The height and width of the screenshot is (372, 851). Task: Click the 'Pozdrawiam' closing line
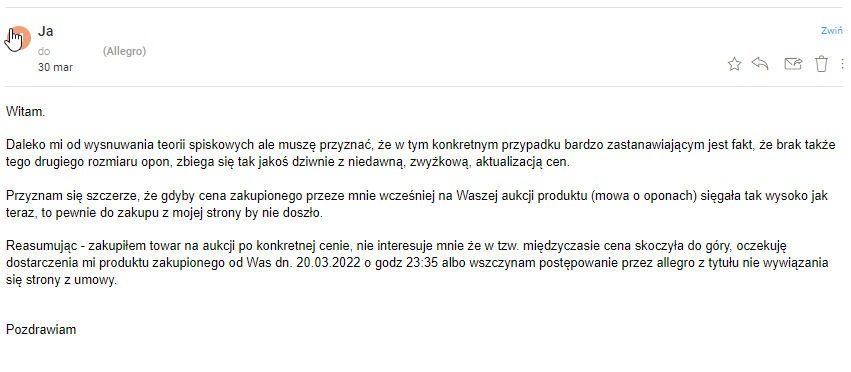(41, 329)
